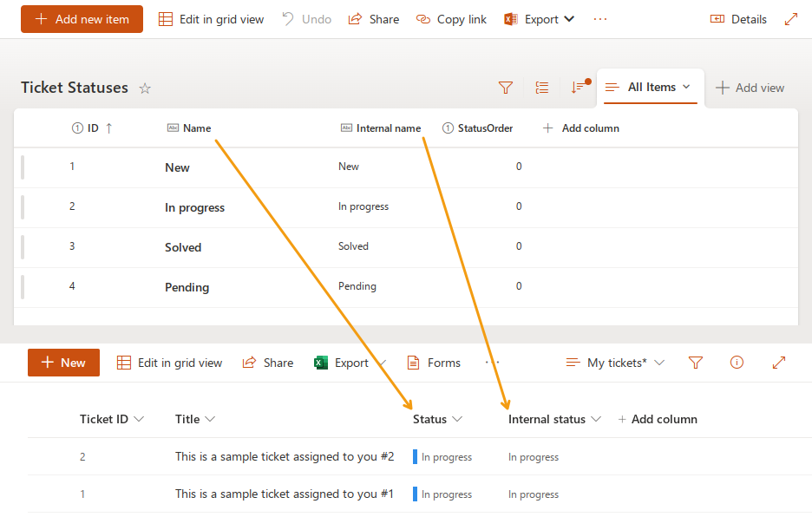This screenshot has width=812, height=530.
Task: Open filter pane in Ticket Statuses list
Action: pyautogui.click(x=506, y=88)
